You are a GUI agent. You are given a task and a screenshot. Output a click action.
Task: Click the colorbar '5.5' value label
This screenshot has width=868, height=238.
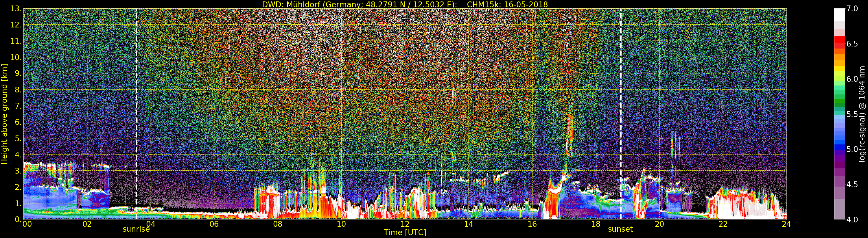coord(852,114)
